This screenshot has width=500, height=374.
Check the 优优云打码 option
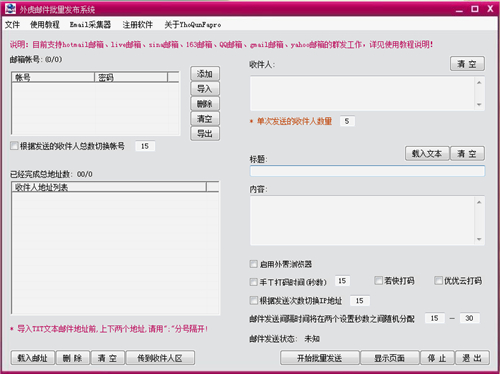[438, 280]
